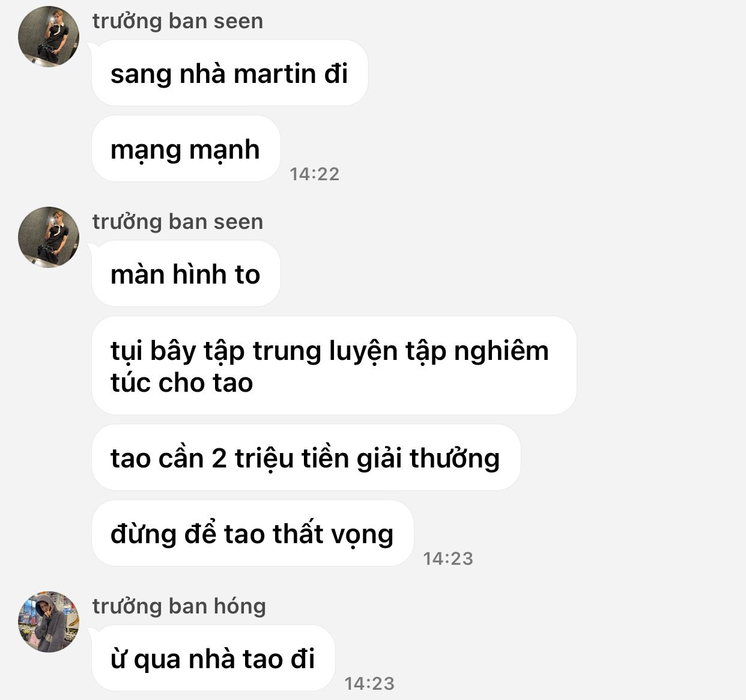
Task: Open trưởng ban hóng's profile avatar
Action: pyautogui.click(x=49, y=621)
